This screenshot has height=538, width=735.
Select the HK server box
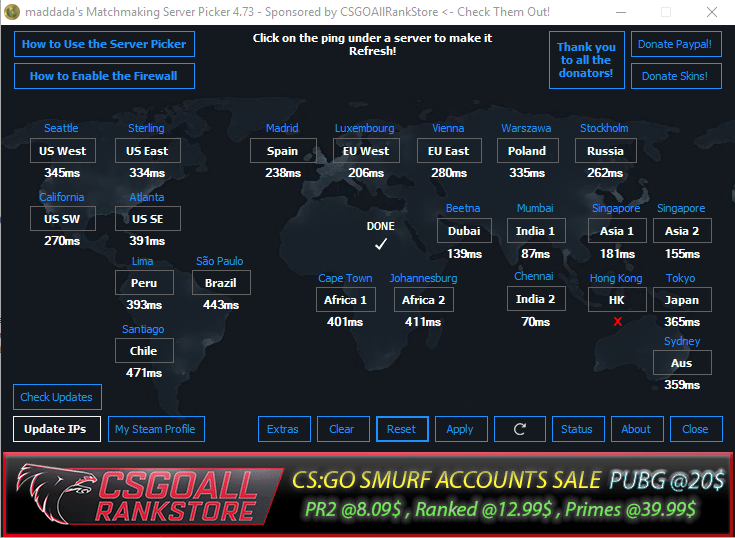(x=617, y=299)
